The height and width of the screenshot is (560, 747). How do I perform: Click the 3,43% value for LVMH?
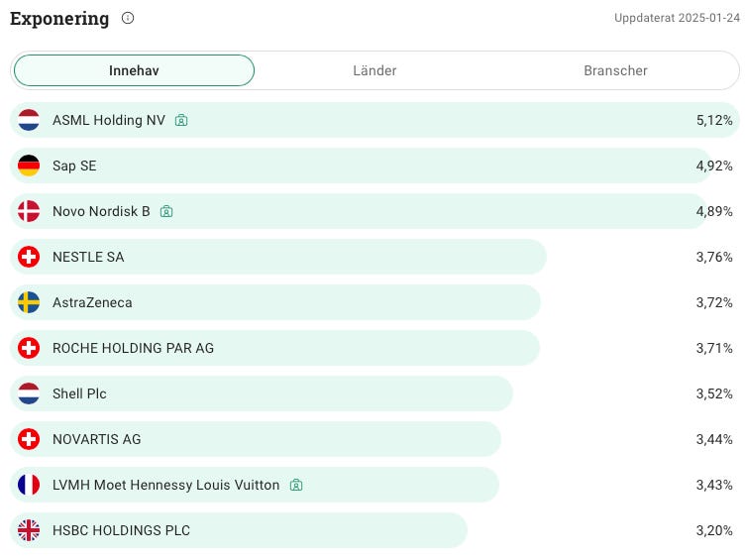click(x=714, y=485)
